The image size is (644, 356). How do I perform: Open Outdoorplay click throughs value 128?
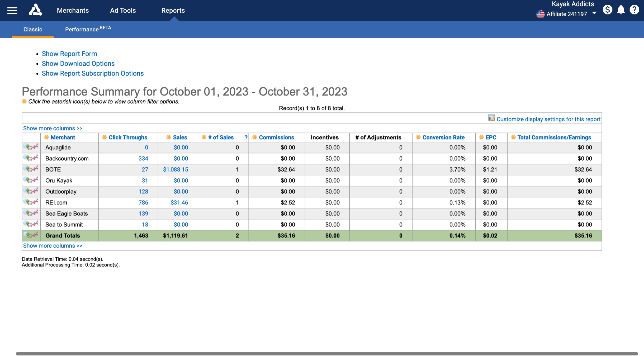click(143, 191)
